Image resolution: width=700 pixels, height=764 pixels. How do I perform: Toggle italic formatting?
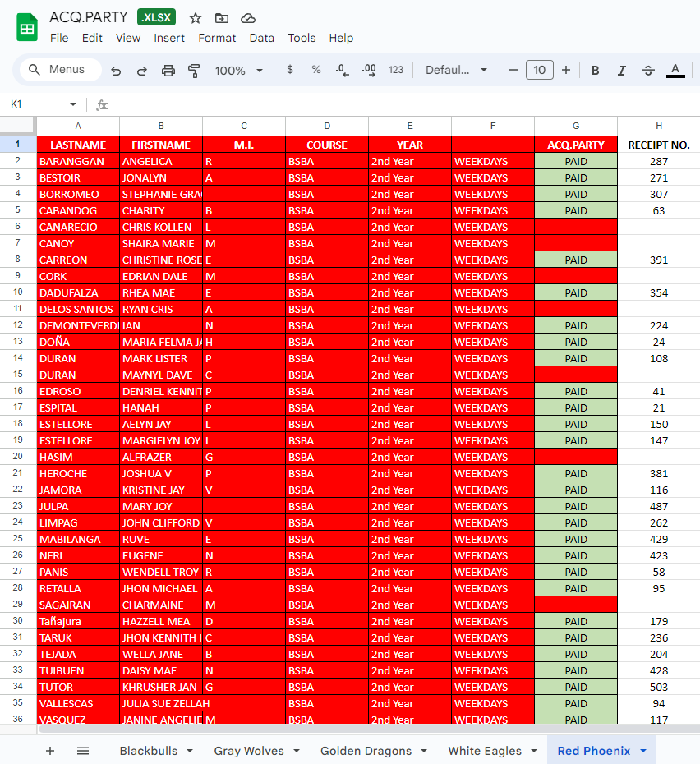[621, 71]
